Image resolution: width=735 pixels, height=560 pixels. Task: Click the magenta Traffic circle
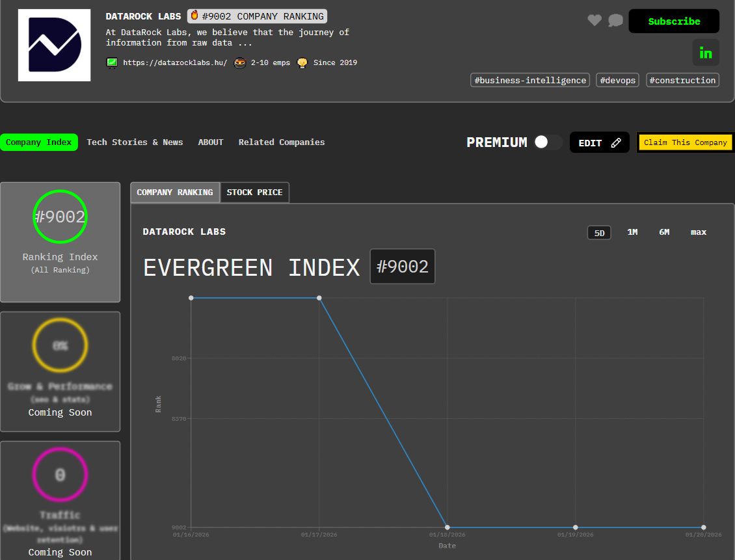point(60,475)
